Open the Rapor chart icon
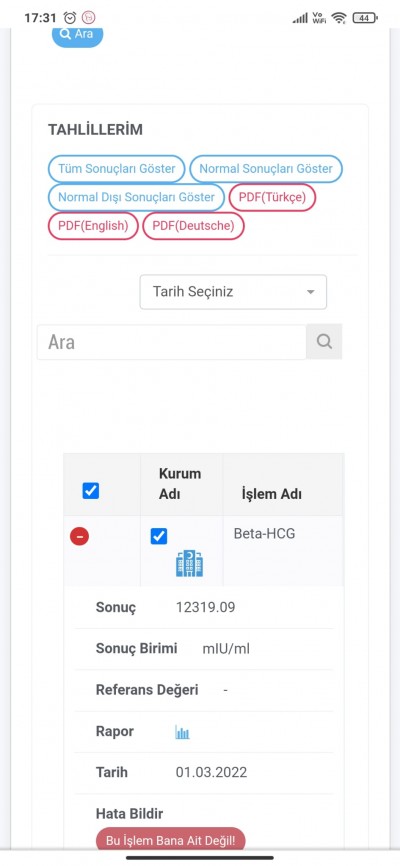Image resolution: width=400 pixels, height=866 pixels. 182,732
